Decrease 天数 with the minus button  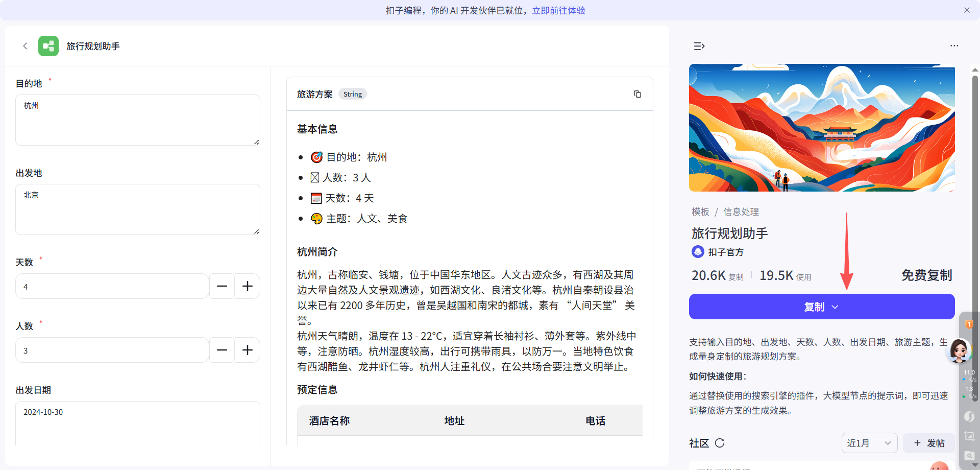point(222,286)
